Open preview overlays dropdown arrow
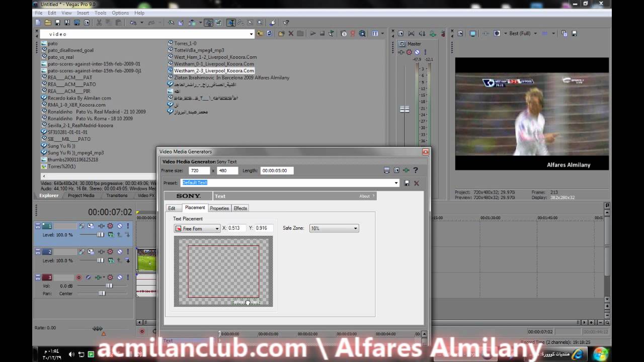This screenshot has height=362, width=644. 553,33
